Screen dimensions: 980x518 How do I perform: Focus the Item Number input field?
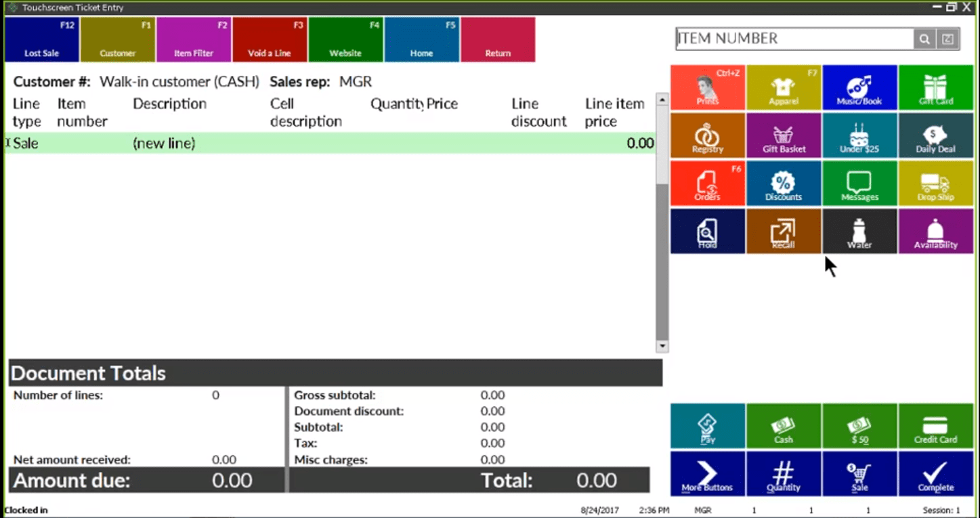click(x=794, y=39)
